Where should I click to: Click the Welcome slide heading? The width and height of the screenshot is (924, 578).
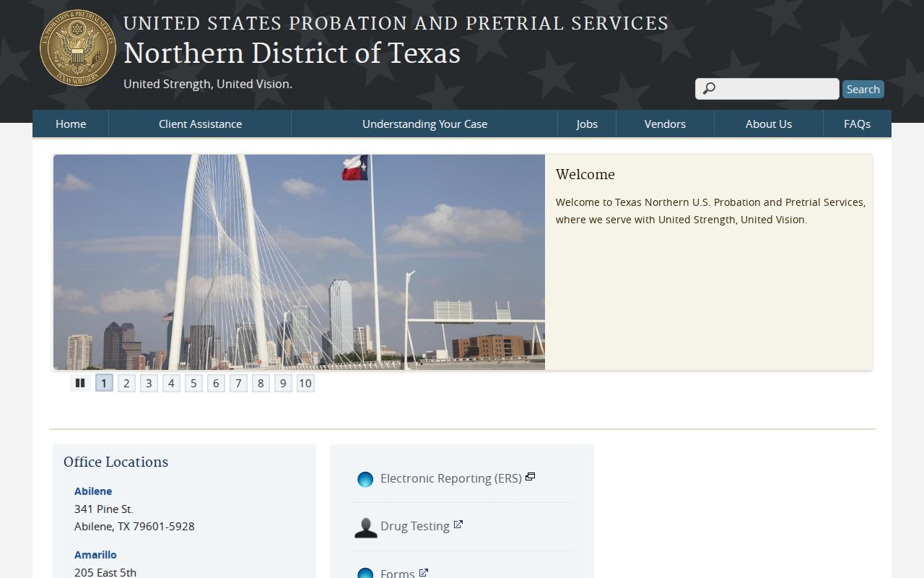coord(585,174)
